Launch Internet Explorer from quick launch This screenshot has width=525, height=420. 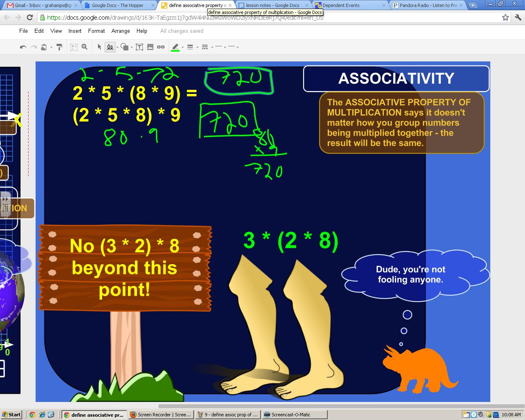point(42,415)
